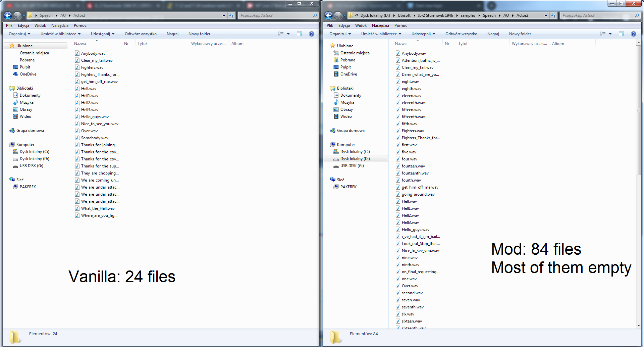Select Pulpit in right window sidebar
This screenshot has width=644, height=347.
click(345, 67)
